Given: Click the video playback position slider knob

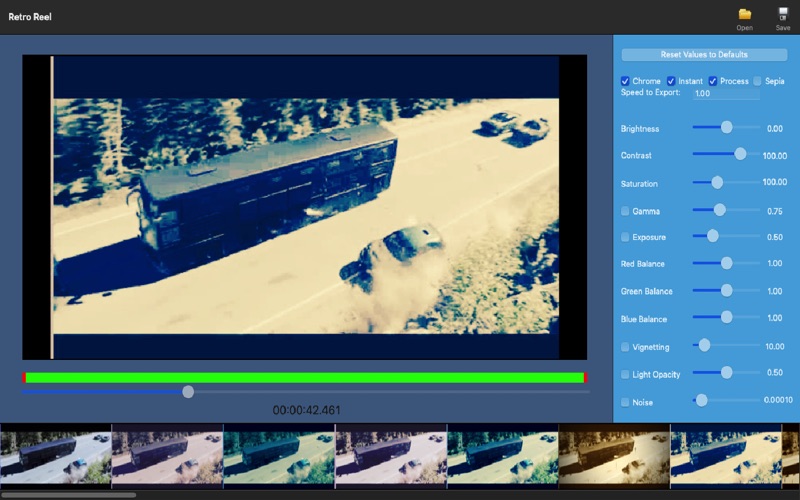Looking at the screenshot, I should [188, 392].
